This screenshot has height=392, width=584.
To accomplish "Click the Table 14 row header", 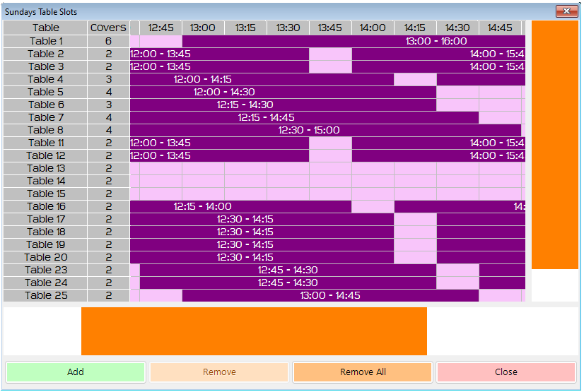I will tap(46, 182).
